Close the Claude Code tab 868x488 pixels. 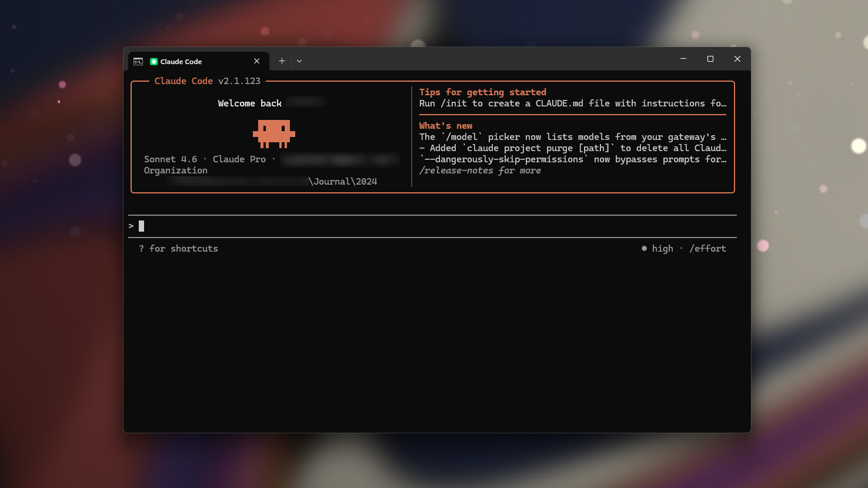pyautogui.click(x=257, y=61)
